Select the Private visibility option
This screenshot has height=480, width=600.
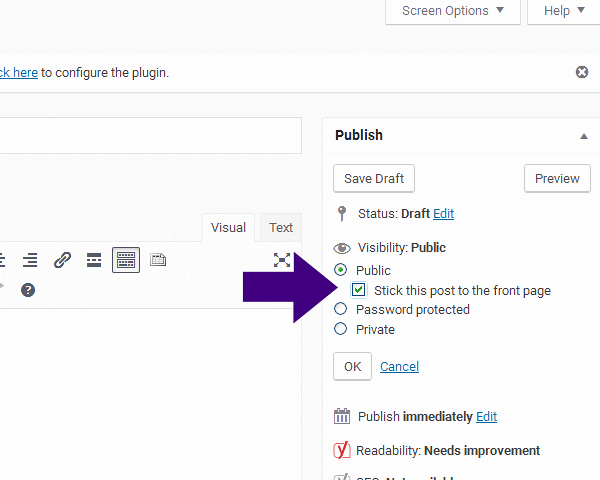[x=341, y=329]
